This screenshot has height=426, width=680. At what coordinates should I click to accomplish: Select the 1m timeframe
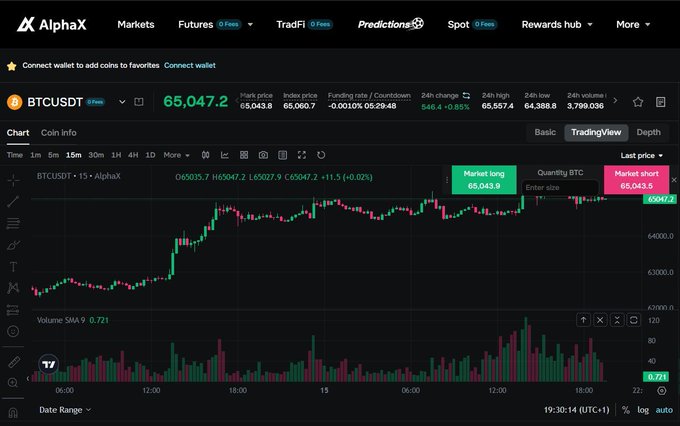pyautogui.click(x=36, y=155)
